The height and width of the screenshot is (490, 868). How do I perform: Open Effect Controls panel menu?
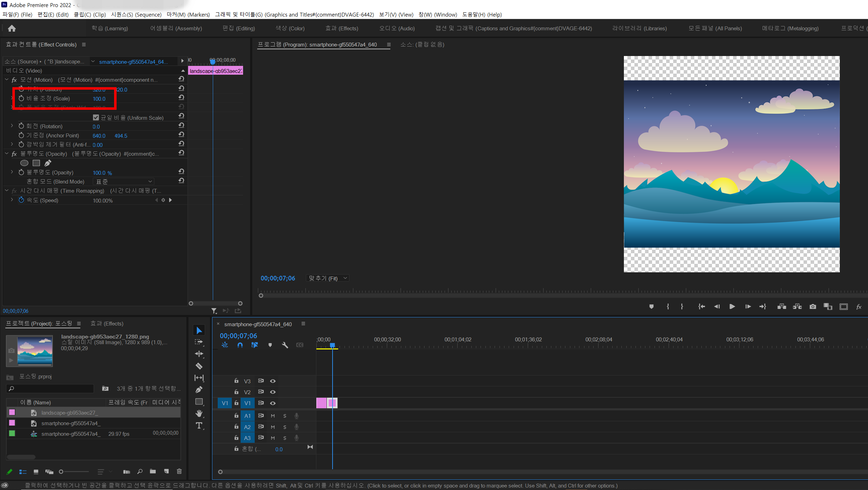point(84,44)
